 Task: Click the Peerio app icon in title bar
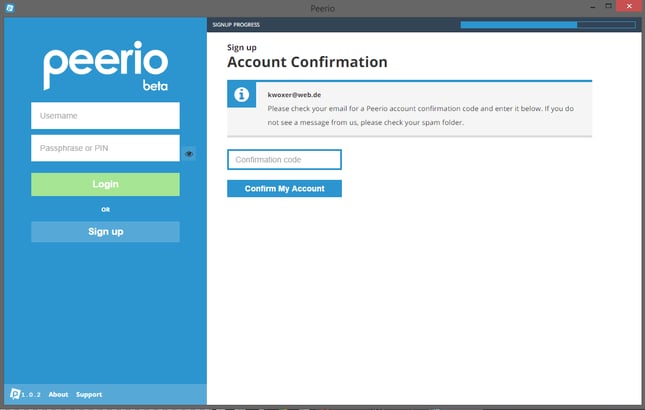pyautogui.click(x=10, y=8)
